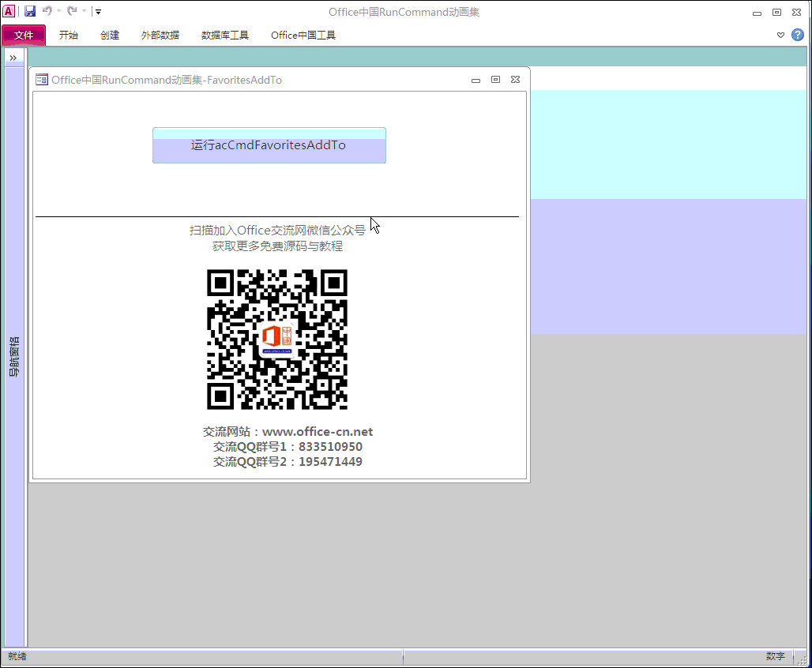Open Customize Quick Access Toolbar dropdown

click(98, 11)
